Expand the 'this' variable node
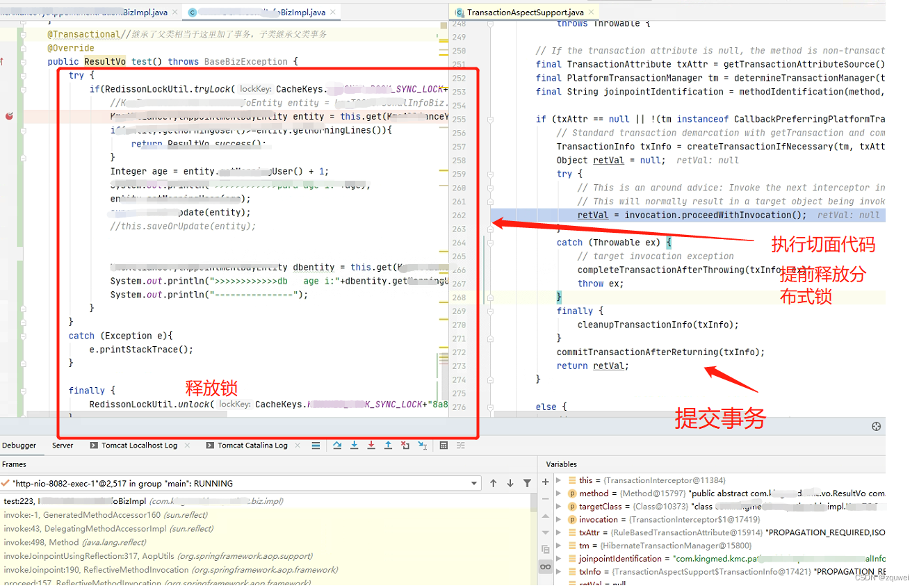This screenshot has width=919, height=588. click(559, 480)
